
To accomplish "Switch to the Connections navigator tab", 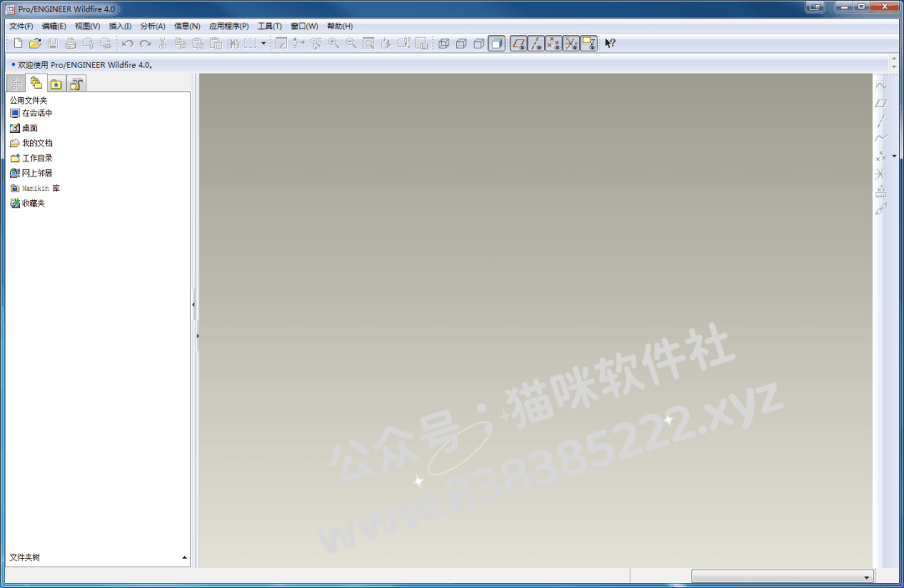I will (76, 84).
